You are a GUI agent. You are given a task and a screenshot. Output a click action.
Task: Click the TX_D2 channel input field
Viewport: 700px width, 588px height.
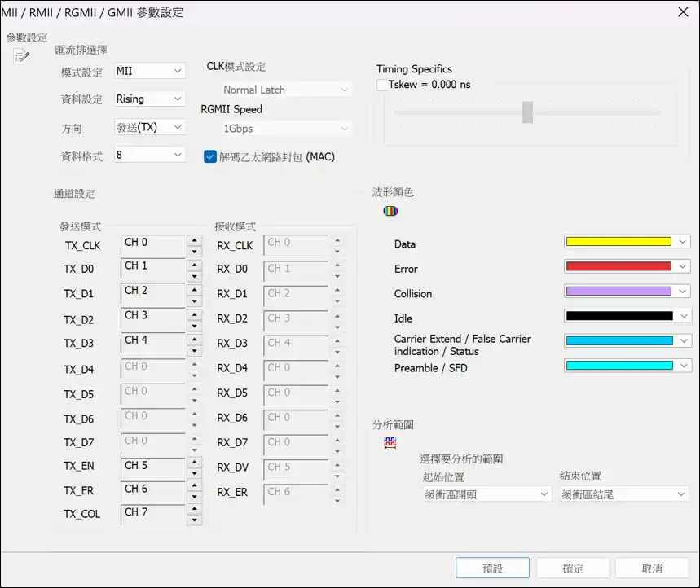tap(152, 319)
